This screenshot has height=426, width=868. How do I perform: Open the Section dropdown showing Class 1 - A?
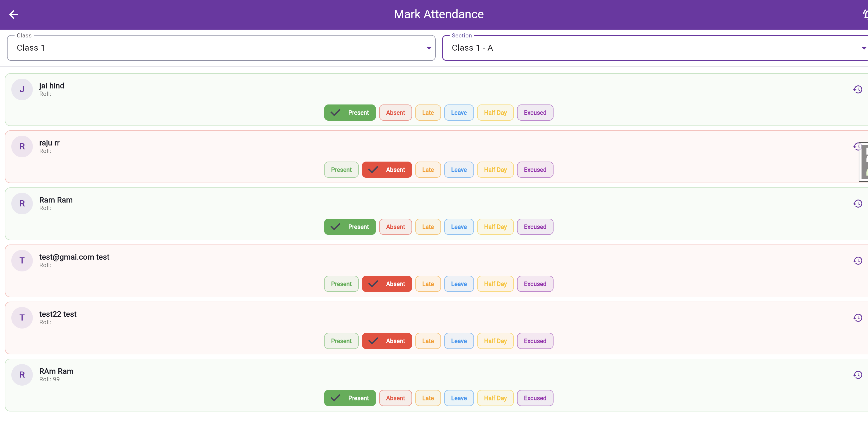click(655, 48)
